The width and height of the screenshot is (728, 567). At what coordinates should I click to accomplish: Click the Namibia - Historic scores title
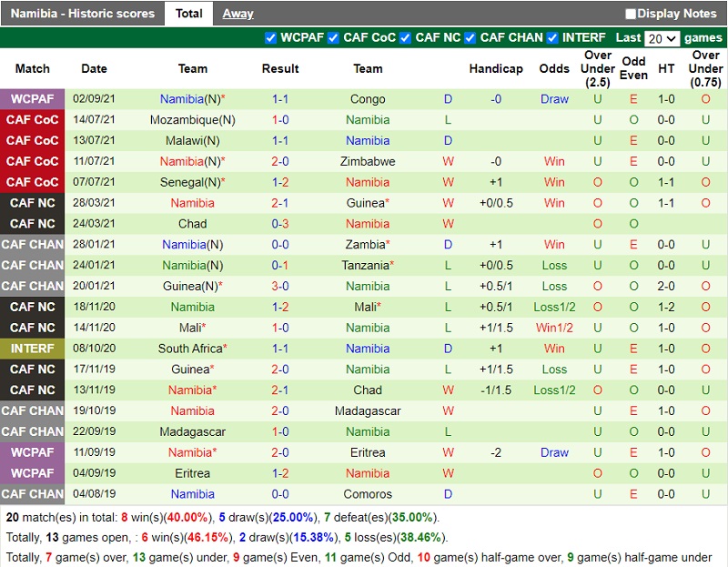click(x=83, y=14)
